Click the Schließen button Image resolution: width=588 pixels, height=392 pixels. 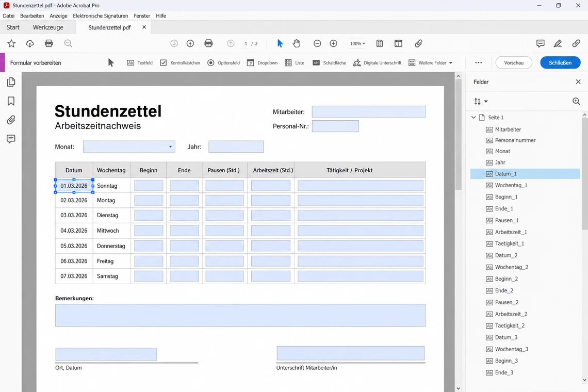[x=560, y=62]
